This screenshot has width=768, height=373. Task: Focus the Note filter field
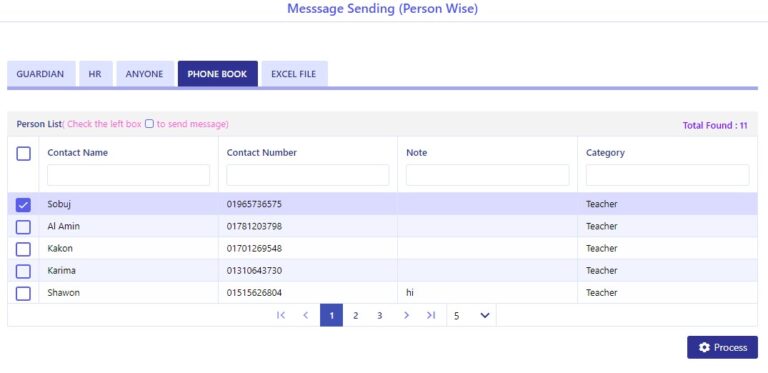click(x=487, y=175)
